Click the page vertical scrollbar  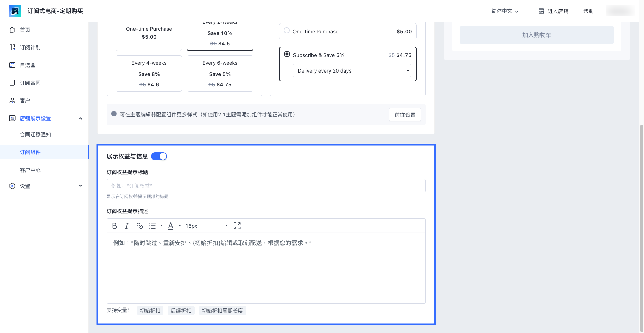pyautogui.click(x=642, y=228)
